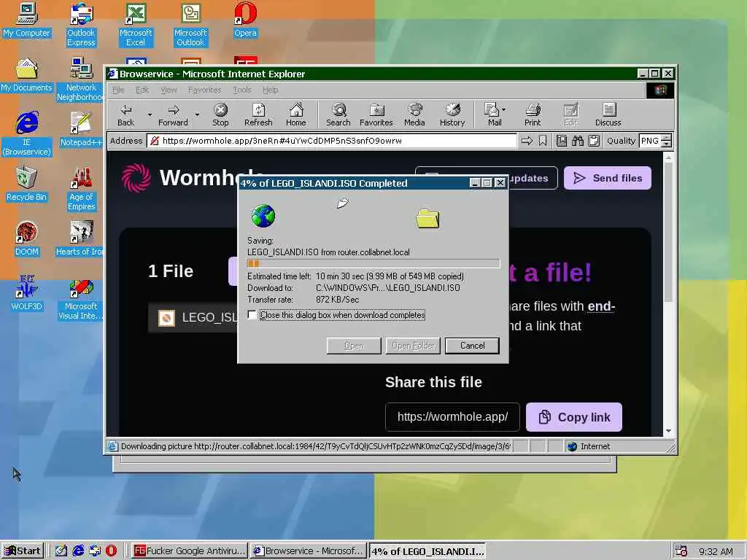The width and height of the screenshot is (747, 560).
Task: Expand the Mail button dropdown arrow
Action: coord(503,109)
